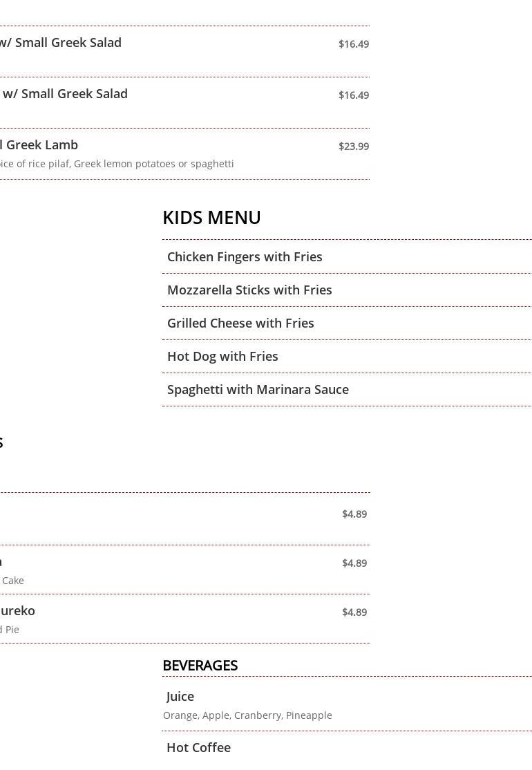Click first Small Greek Salad entry
The height and width of the screenshot is (770, 532).
tap(62, 42)
